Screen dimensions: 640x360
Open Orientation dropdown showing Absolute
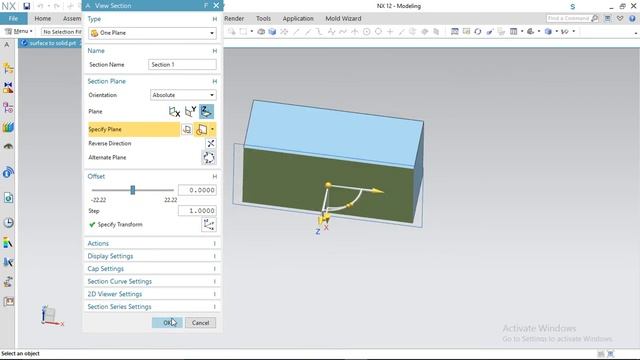(x=183, y=95)
